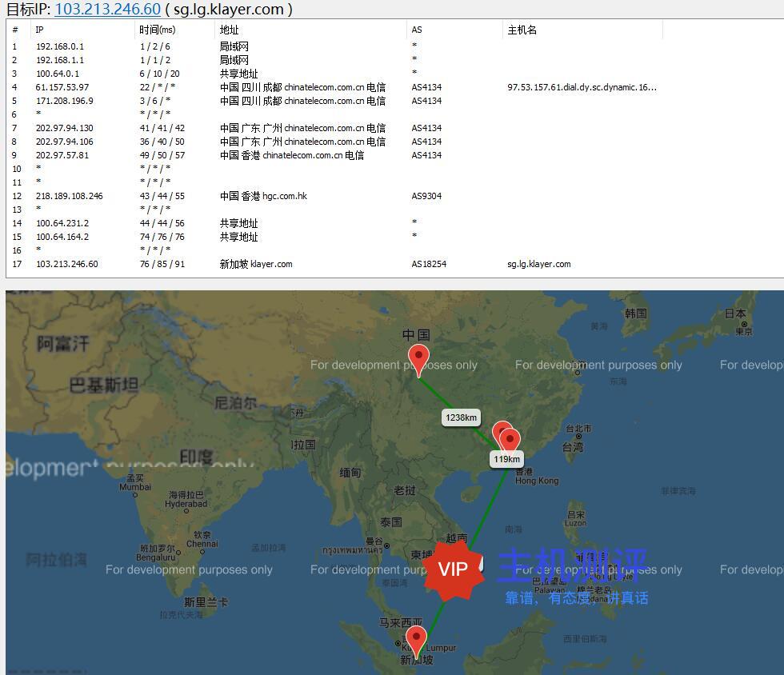Sort by the 时间(ms) column header

(158, 30)
